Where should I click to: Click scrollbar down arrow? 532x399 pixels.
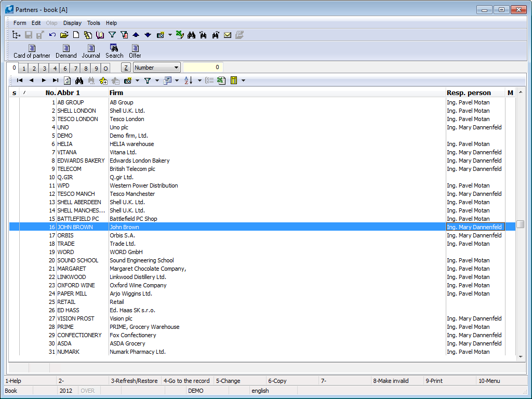point(521,357)
